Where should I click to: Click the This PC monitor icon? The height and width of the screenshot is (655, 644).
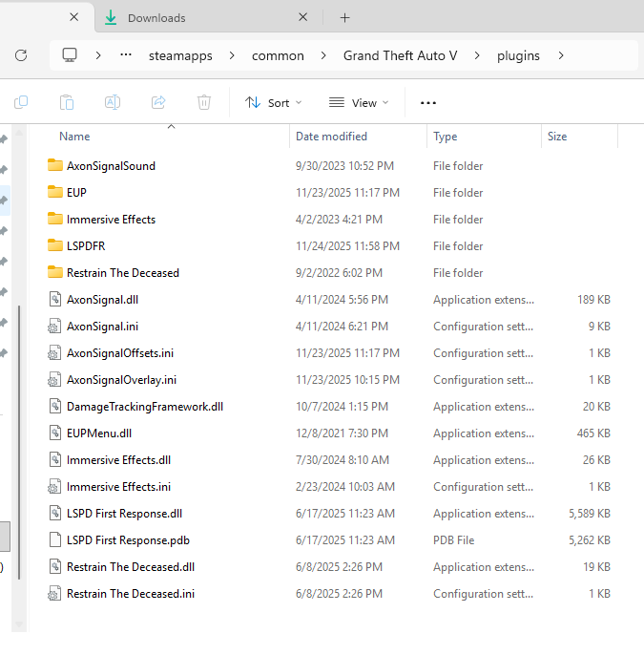[x=70, y=55]
